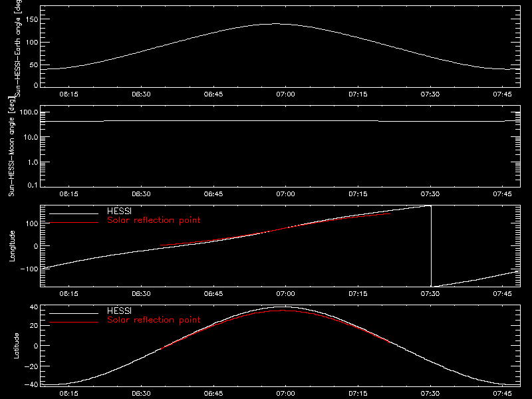
Task: Click 07:45 label under Moon angle plot
Action: [503, 194]
